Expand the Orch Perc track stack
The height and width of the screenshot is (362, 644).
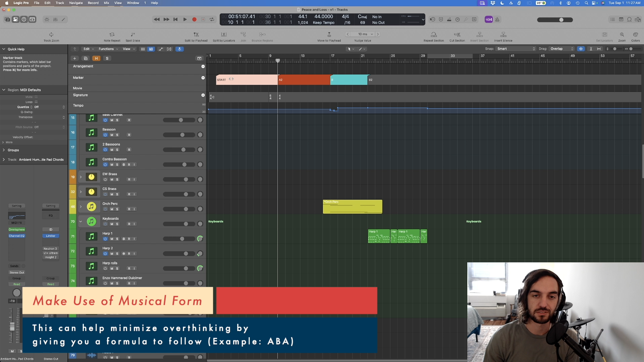coord(81,207)
